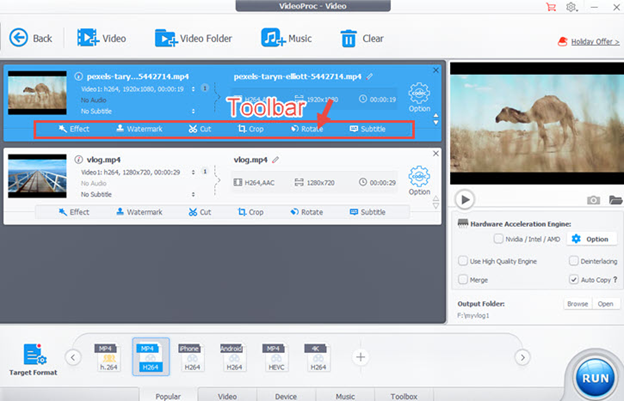Add a new format preset
The height and width of the screenshot is (402, 624).
point(361,357)
